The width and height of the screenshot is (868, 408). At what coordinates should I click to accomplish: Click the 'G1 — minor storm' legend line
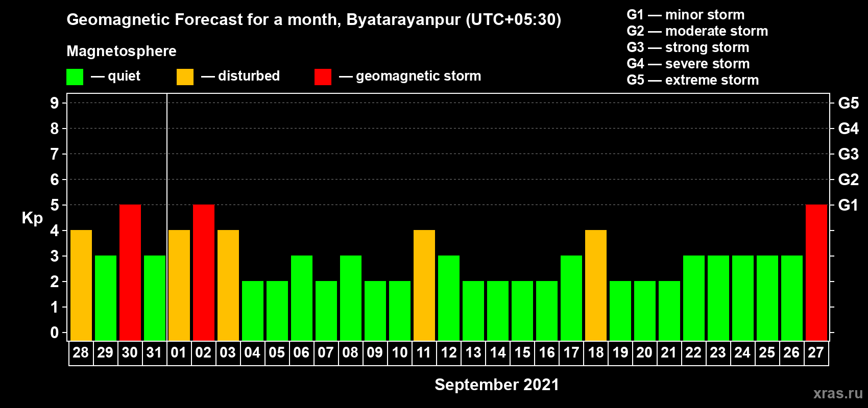686,15
